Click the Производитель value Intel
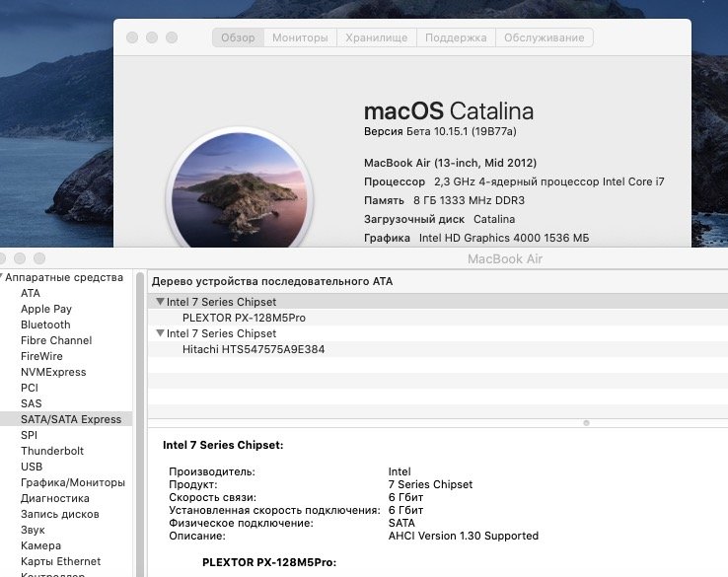Screen dimensions: 728x577 (x=400, y=471)
